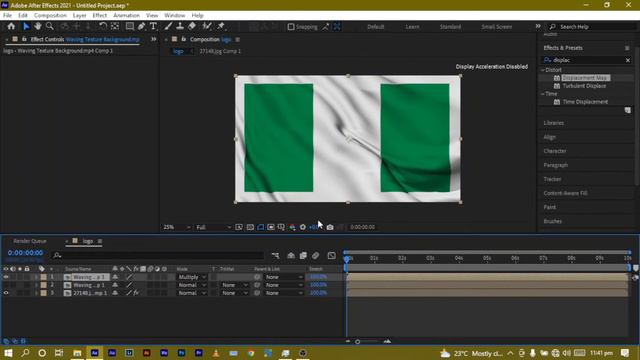Switch to the Default workspace
The height and width of the screenshot is (360, 640).
(376, 27)
